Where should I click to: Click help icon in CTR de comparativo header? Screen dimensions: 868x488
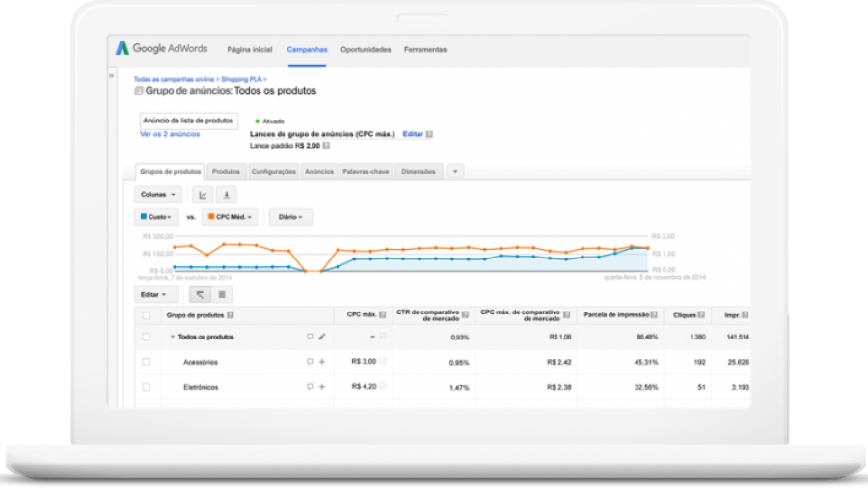point(466,314)
